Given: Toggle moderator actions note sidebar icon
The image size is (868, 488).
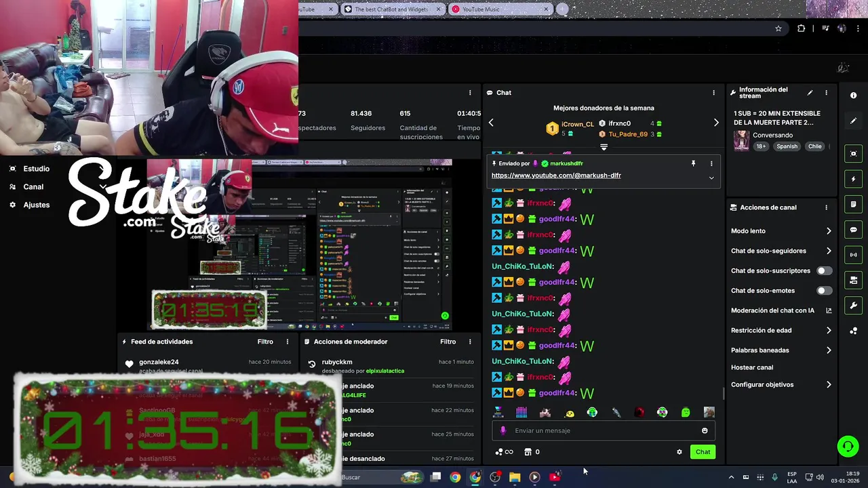Looking at the screenshot, I should coord(853,204).
